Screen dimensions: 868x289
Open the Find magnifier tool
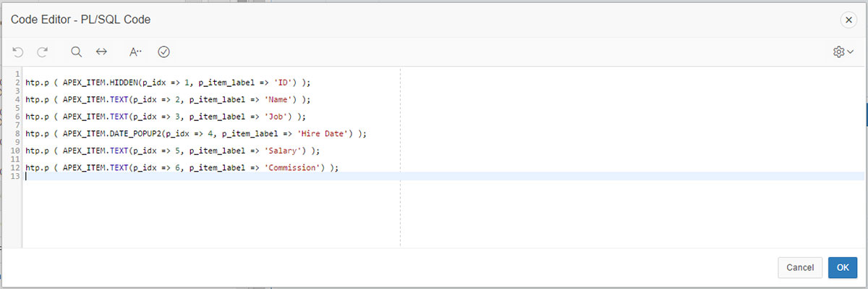[x=76, y=51]
